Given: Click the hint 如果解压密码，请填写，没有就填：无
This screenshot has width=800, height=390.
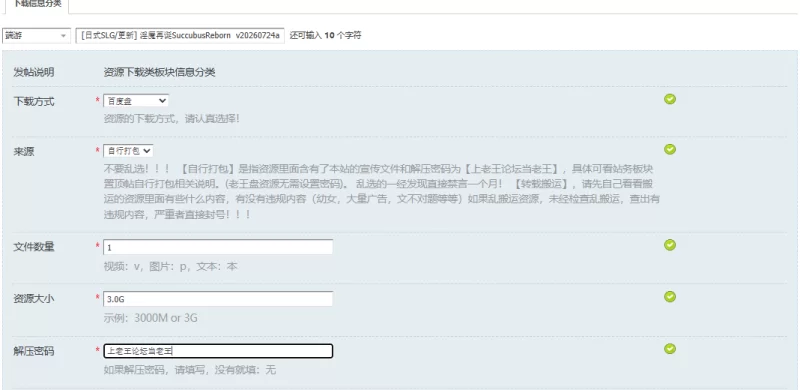Looking at the screenshot, I should (x=190, y=370).
